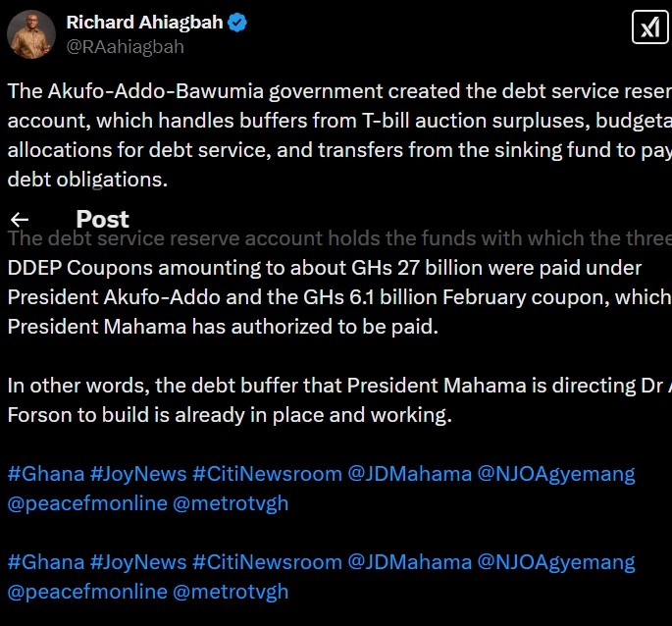This screenshot has width=672, height=626.
Task: Select the #Ghana hashtag in the repeated block
Action: point(45,562)
